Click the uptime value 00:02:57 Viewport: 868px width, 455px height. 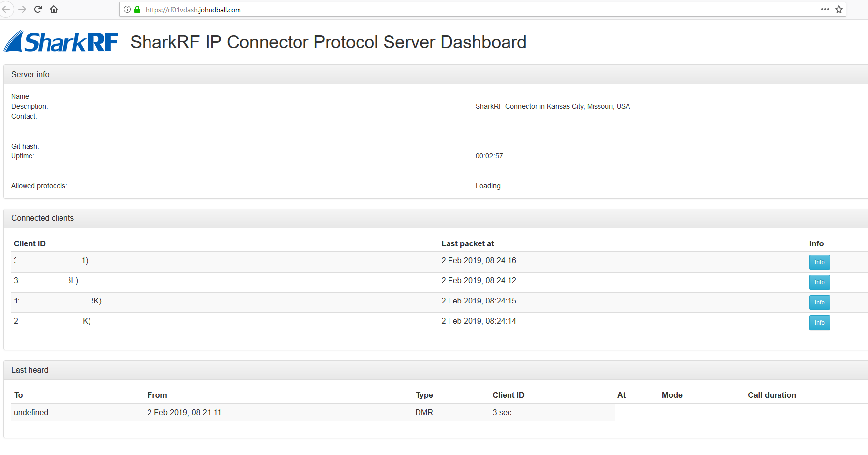click(489, 156)
